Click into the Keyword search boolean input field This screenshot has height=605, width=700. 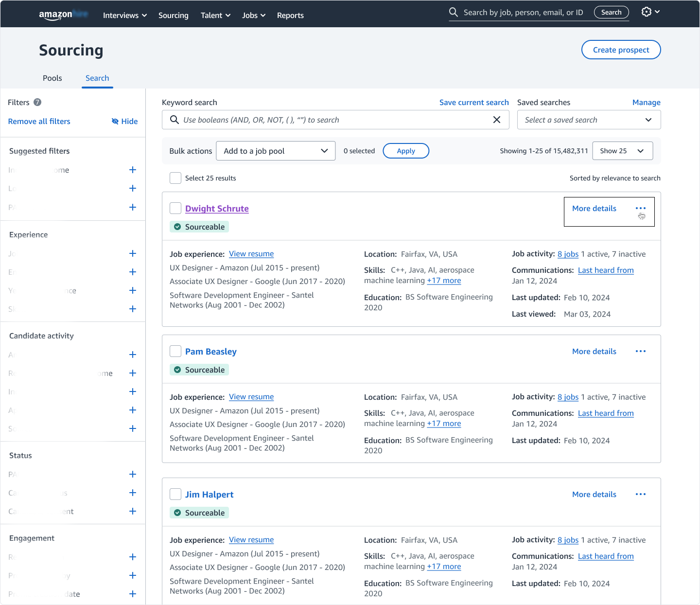click(x=335, y=120)
